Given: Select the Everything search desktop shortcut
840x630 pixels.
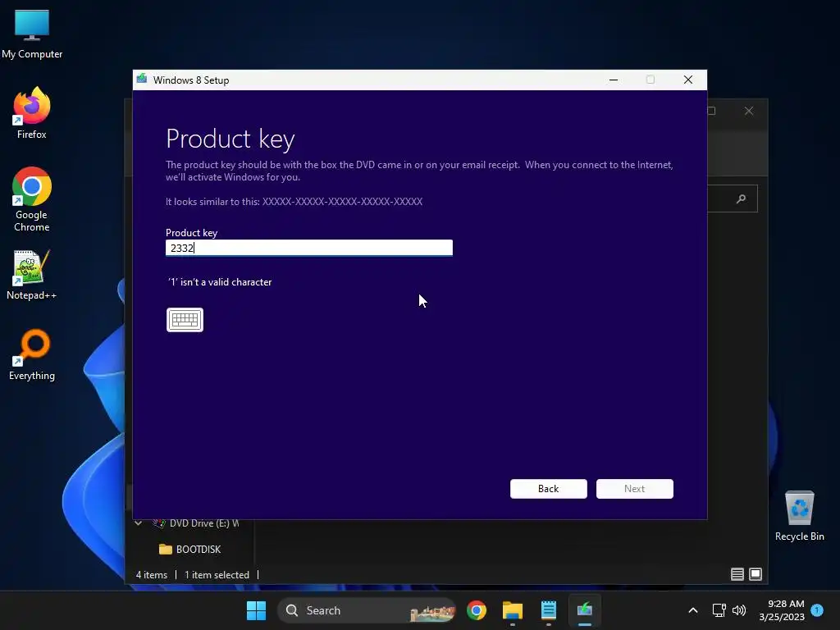Looking at the screenshot, I should [32, 355].
